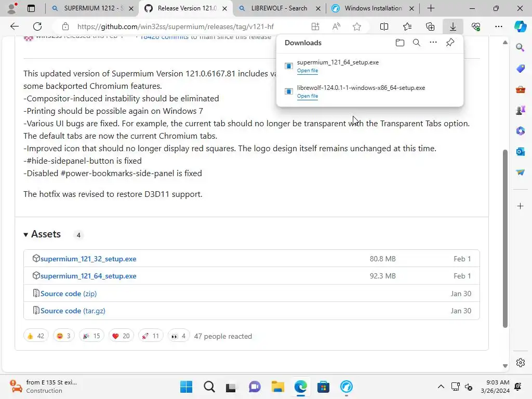Screen dimensions: 532x399
Task: Open the taskbar clock and date
Action: (x=495, y=387)
